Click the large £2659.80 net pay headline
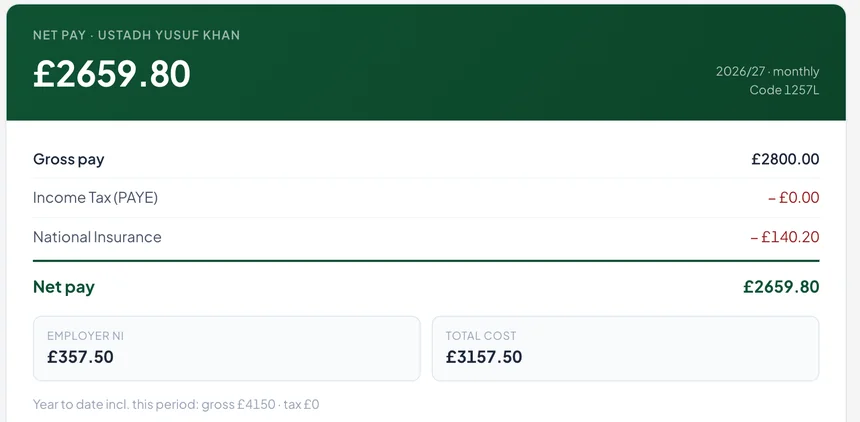Image resolution: width=860 pixels, height=422 pixels. click(x=112, y=74)
